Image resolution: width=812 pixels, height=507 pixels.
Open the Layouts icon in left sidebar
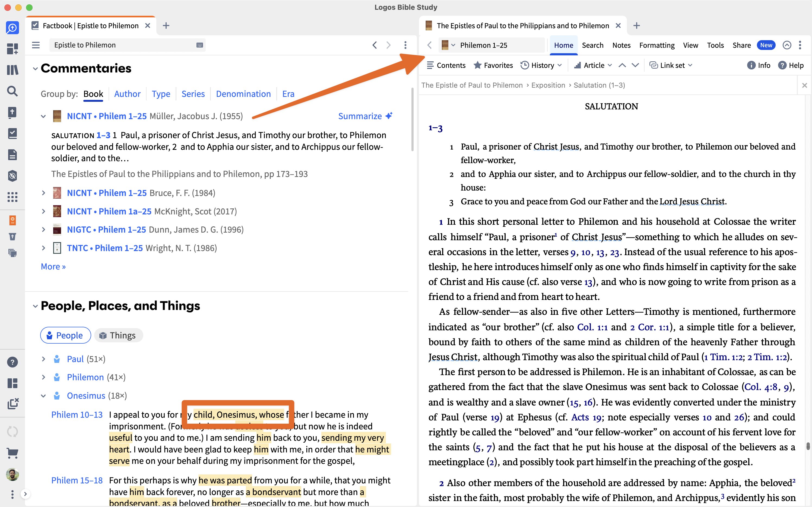tap(12, 383)
